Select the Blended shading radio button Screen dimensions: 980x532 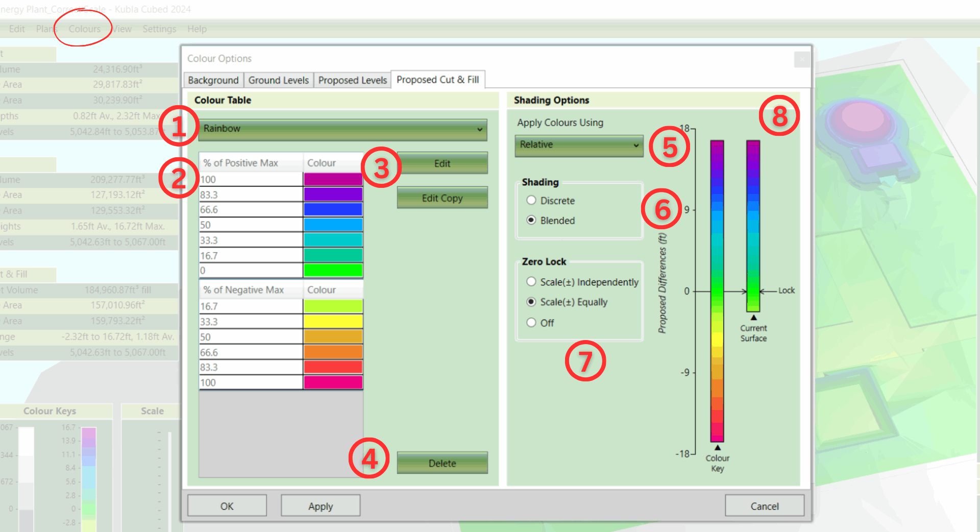[531, 221]
